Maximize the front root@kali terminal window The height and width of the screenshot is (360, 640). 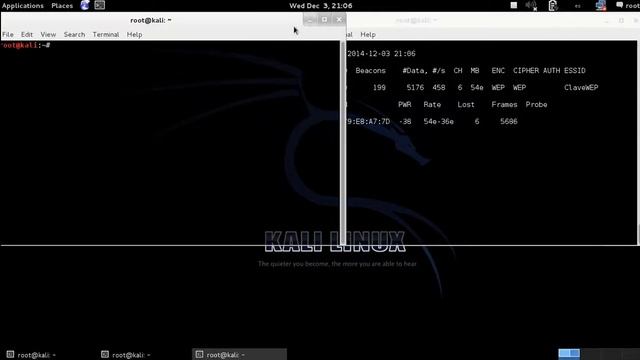324,20
